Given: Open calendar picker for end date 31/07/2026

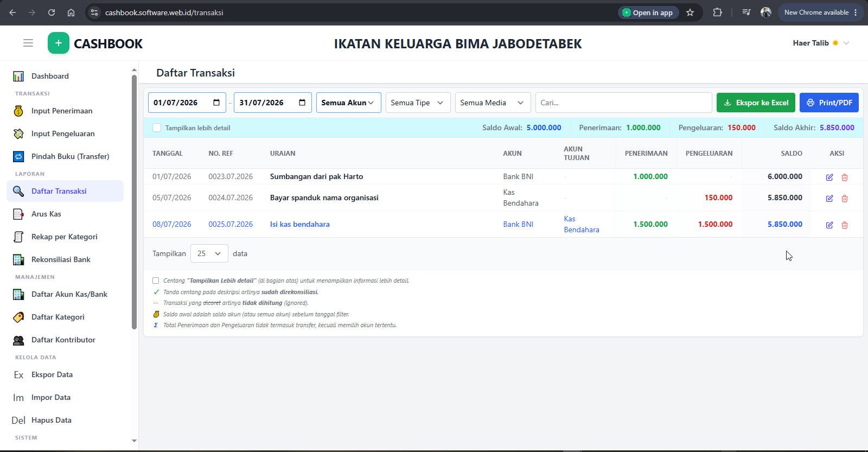Looking at the screenshot, I should pyautogui.click(x=302, y=103).
